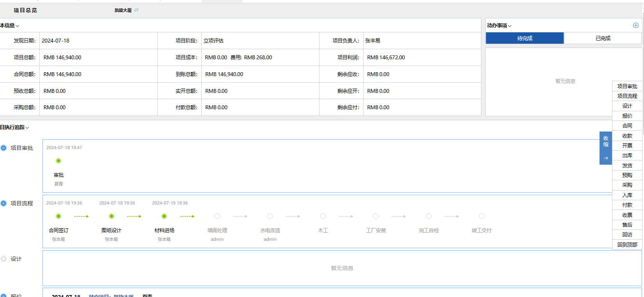Click the 剩余应收 value RMB 0.00
The height and width of the screenshot is (297, 644).
[x=378, y=74]
